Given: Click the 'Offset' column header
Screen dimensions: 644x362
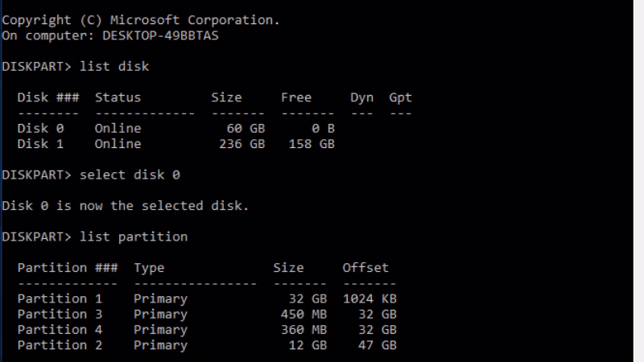Looking at the screenshot, I should click(365, 268).
